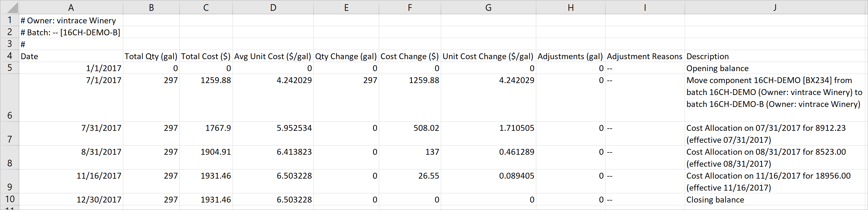Click cell '# Owner: vintrace Winery'

pos(71,20)
